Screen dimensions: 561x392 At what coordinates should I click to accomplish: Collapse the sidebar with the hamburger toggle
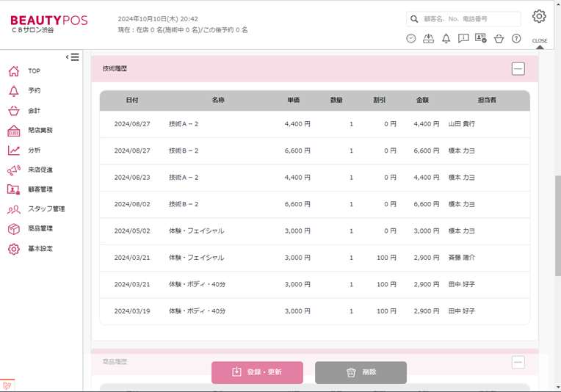click(x=73, y=57)
